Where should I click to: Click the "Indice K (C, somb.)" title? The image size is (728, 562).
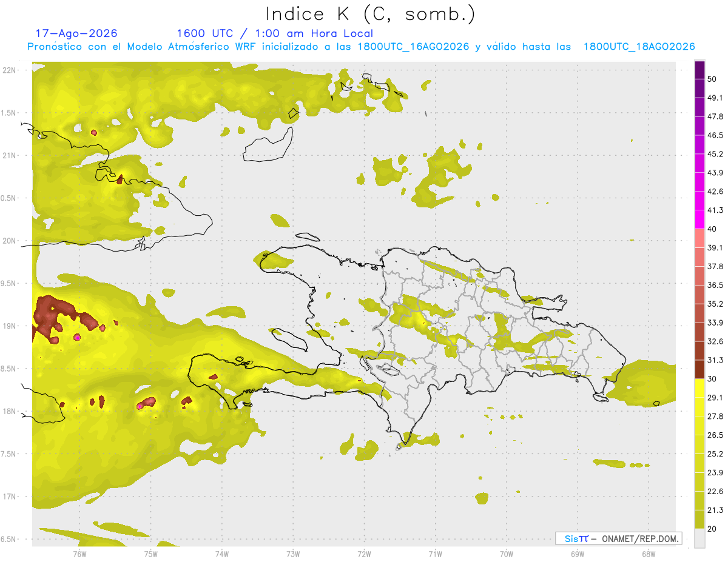pos(371,14)
